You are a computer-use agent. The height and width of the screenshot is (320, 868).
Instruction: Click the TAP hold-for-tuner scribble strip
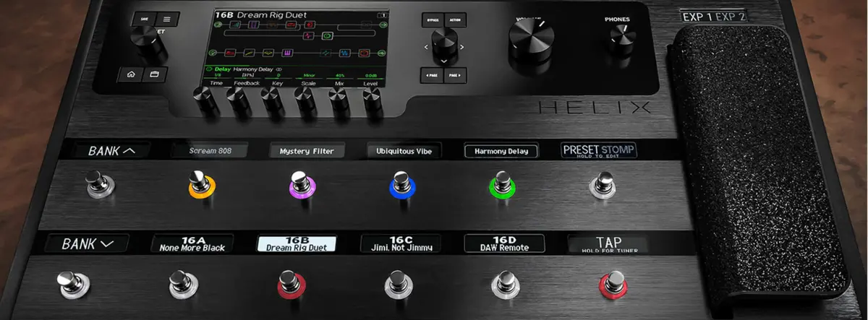tap(608, 244)
